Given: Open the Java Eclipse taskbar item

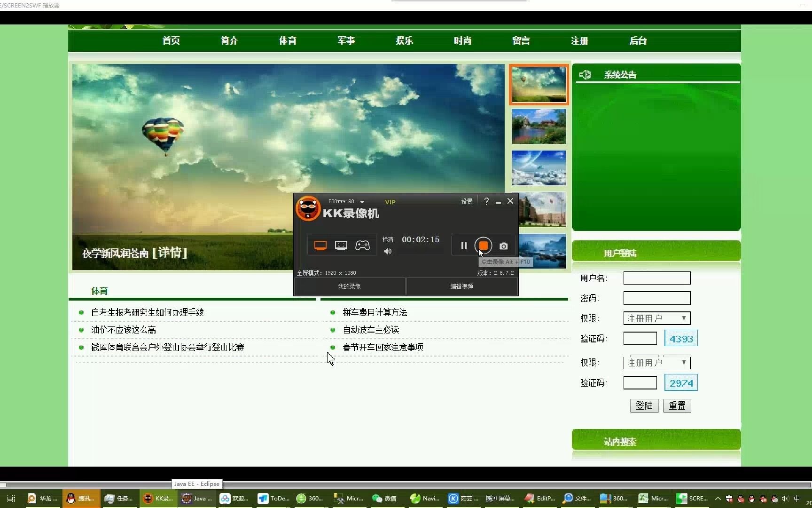Looking at the screenshot, I should pyautogui.click(x=197, y=499).
